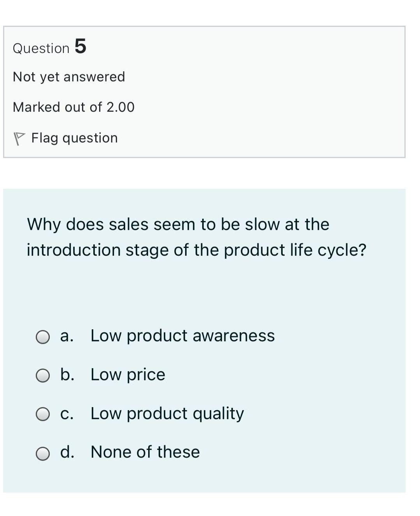Click the Low price answer text
420x516 pixels.
[128, 375]
